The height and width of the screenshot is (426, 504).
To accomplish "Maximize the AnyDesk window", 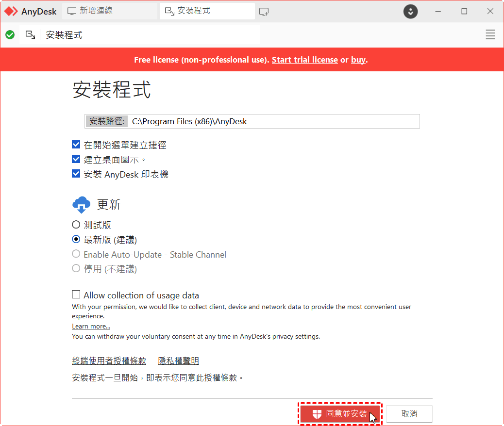I will click(x=464, y=12).
